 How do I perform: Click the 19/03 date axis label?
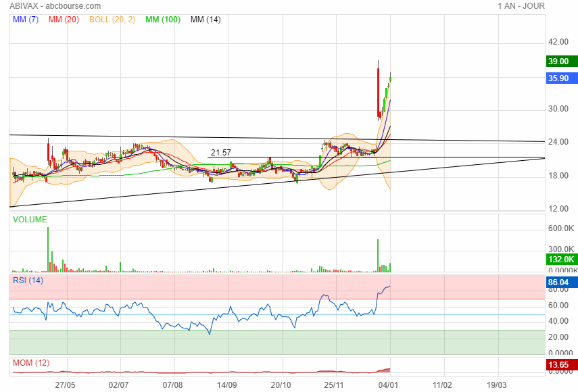point(496,385)
